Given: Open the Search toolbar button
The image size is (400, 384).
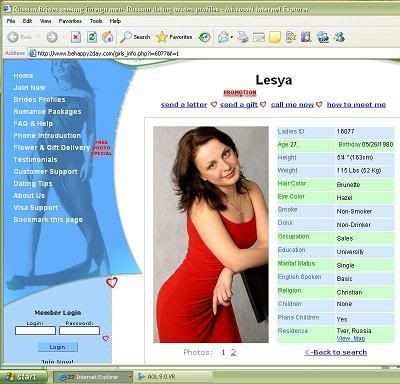Looking at the screenshot, I should point(135,37).
